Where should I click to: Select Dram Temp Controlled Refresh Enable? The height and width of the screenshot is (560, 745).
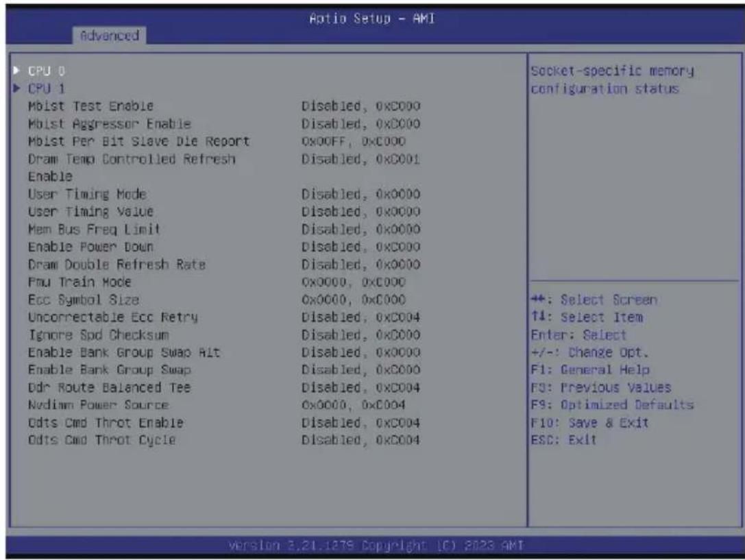point(132,167)
